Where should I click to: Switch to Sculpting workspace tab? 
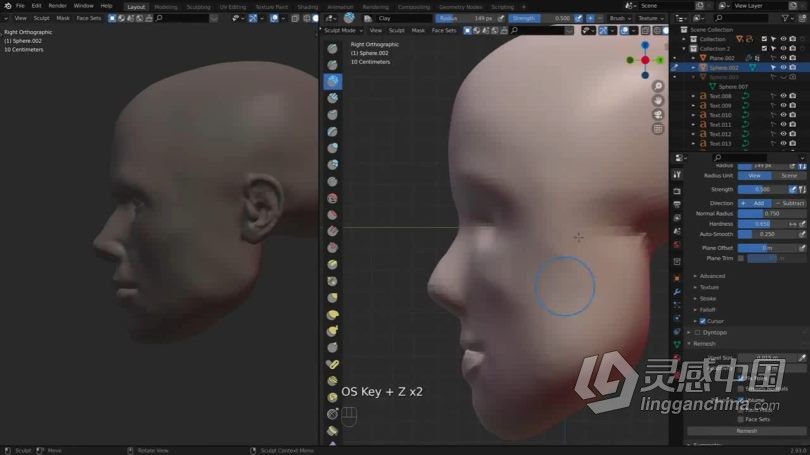click(x=198, y=7)
